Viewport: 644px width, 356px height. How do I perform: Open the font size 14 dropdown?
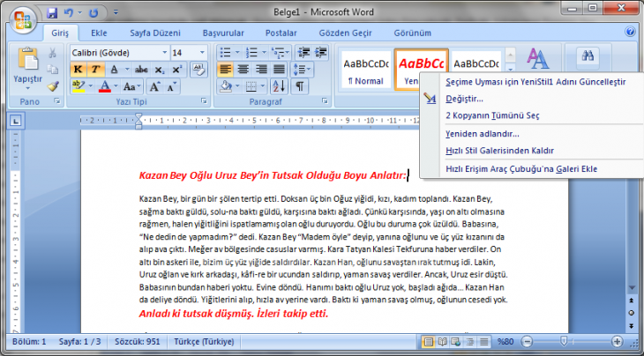pos(202,53)
